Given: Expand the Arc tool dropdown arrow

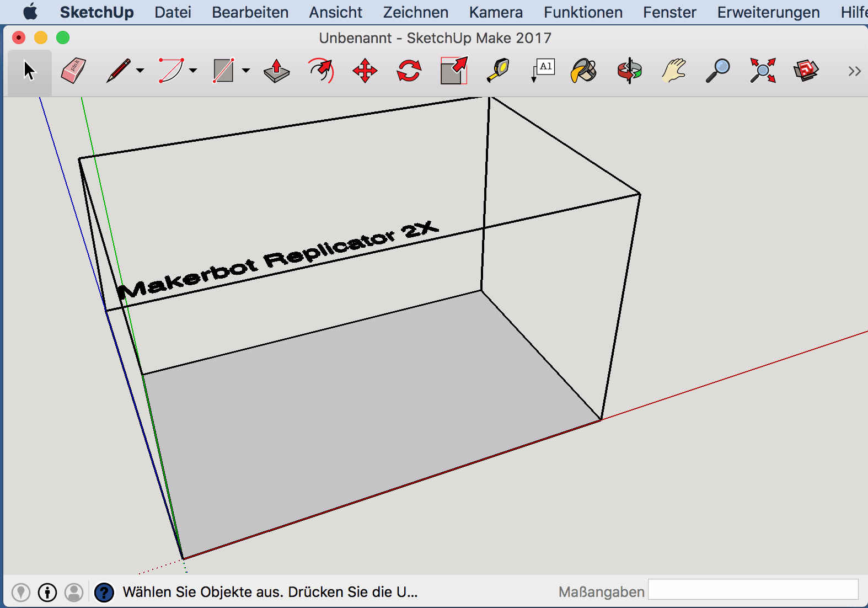Looking at the screenshot, I should pos(193,71).
